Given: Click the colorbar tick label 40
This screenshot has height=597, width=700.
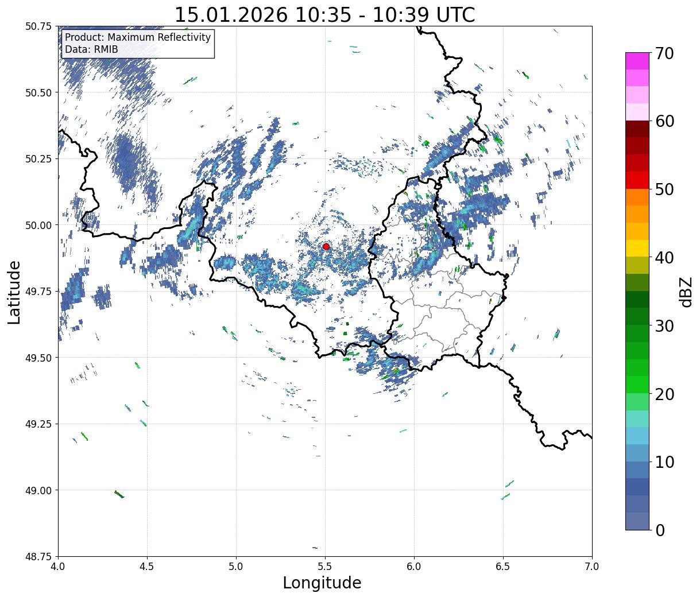Looking at the screenshot, I should coord(664,257).
